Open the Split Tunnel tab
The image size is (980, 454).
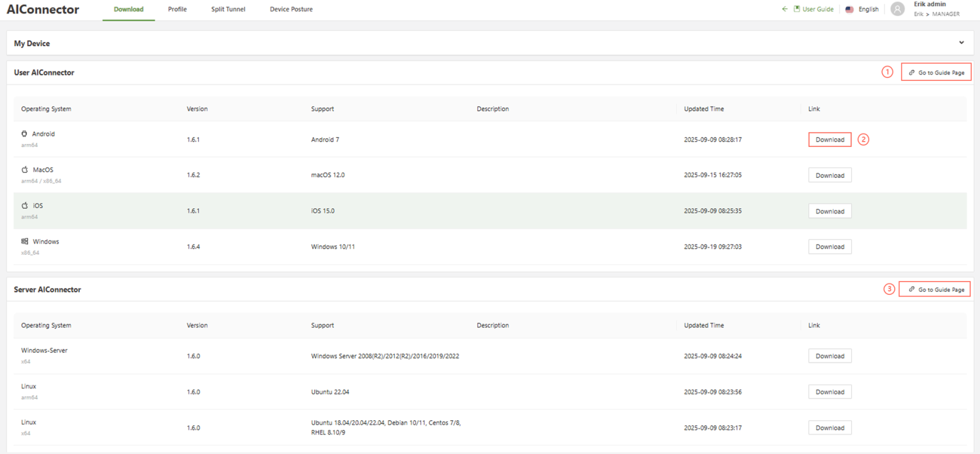point(228,9)
